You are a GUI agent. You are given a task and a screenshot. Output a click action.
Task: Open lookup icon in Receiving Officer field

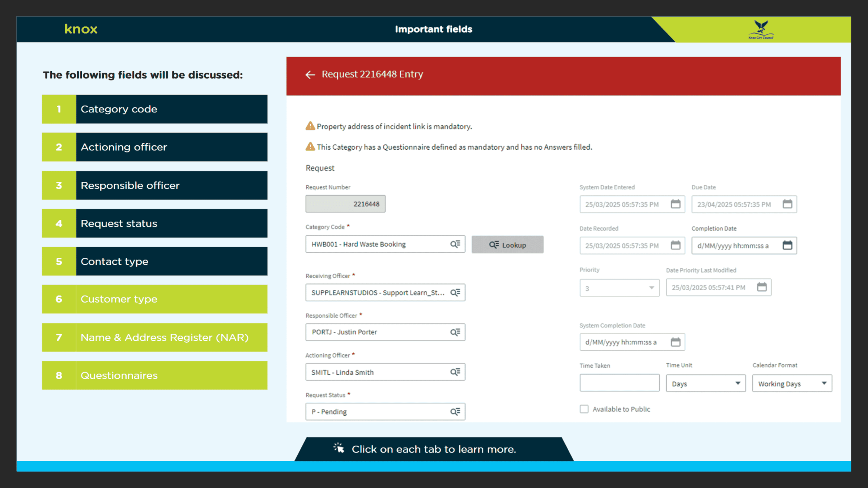(x=455, y=292)
